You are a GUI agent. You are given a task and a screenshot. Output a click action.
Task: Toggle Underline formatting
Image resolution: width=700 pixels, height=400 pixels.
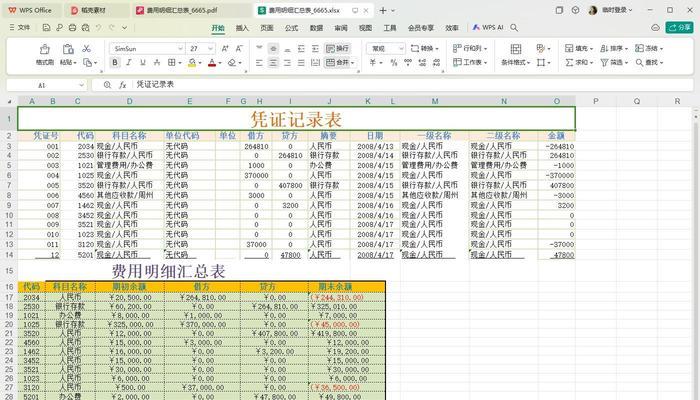pyautogui.click(x=143, y=62)
